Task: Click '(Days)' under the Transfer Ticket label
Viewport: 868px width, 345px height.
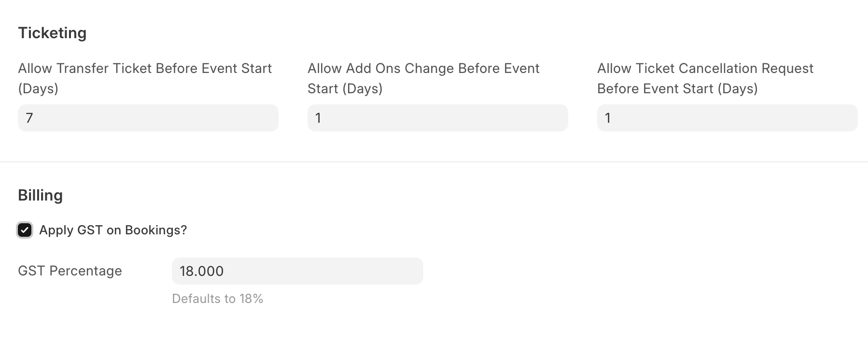Action: click(x=38, y=89)
